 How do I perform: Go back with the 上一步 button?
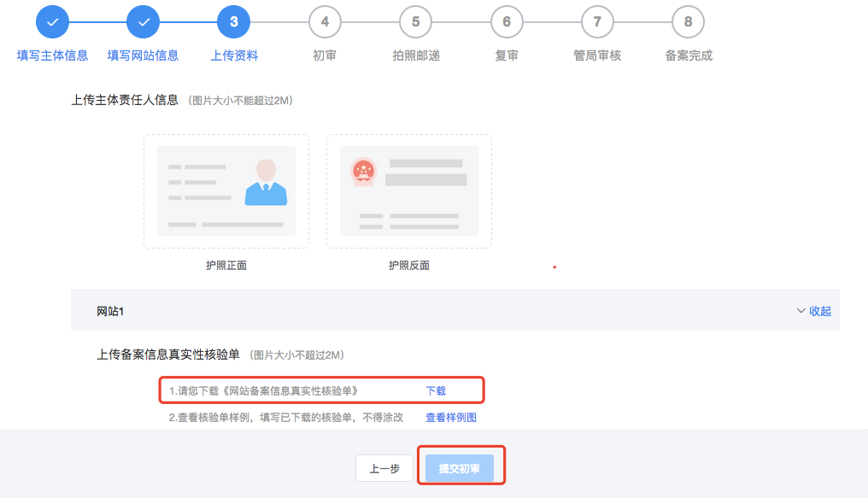point(384,469)
